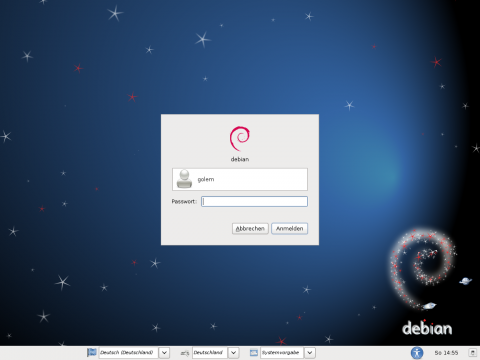Open the Deutschland keyboard layout combo box
The image size is (480, 360).
click(x=216, y=353)
